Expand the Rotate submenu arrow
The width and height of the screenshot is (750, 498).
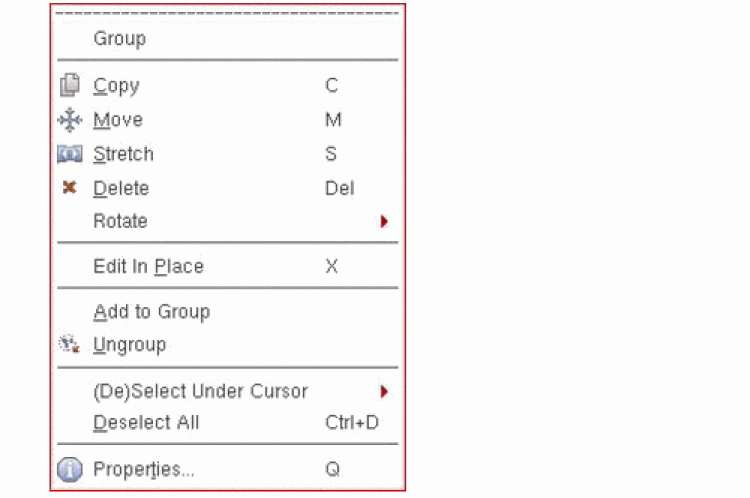point(384,222)
